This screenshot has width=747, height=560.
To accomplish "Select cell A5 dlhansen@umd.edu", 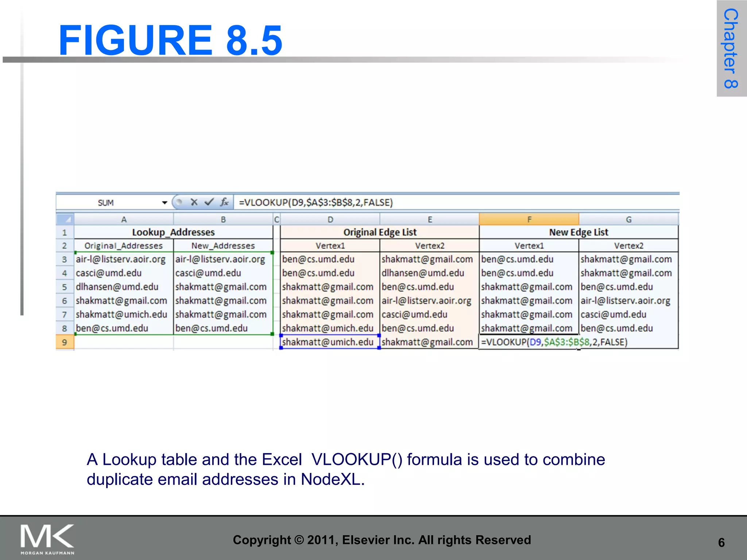I will tap(124, 287).
